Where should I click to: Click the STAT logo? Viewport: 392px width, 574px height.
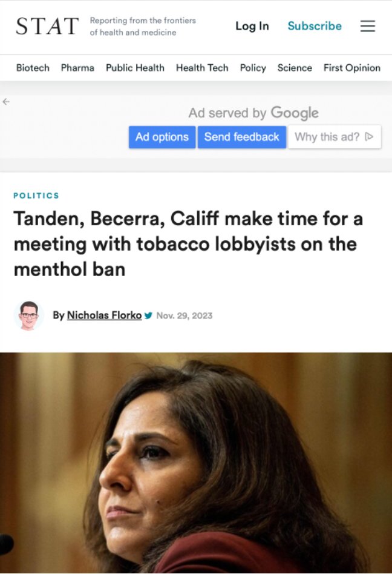(47, 27)
